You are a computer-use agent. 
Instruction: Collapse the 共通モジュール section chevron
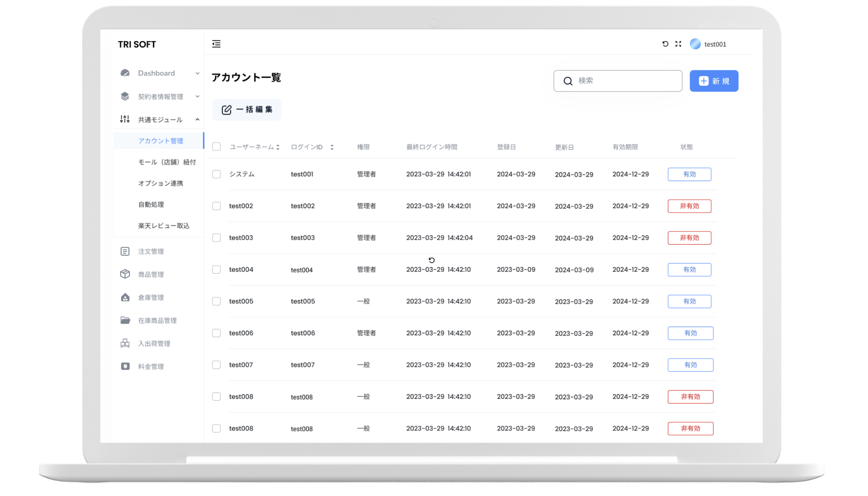coord(197,120)
